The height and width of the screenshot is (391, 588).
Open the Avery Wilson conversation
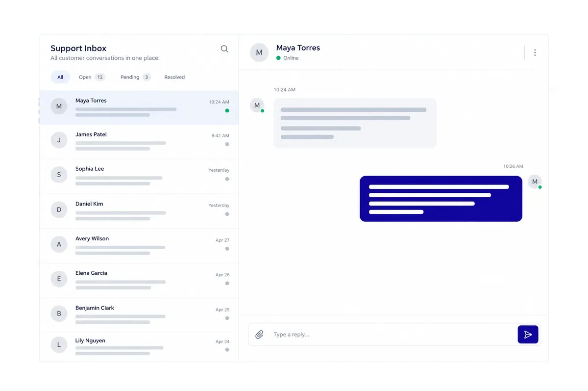click(x=139, y=246)
